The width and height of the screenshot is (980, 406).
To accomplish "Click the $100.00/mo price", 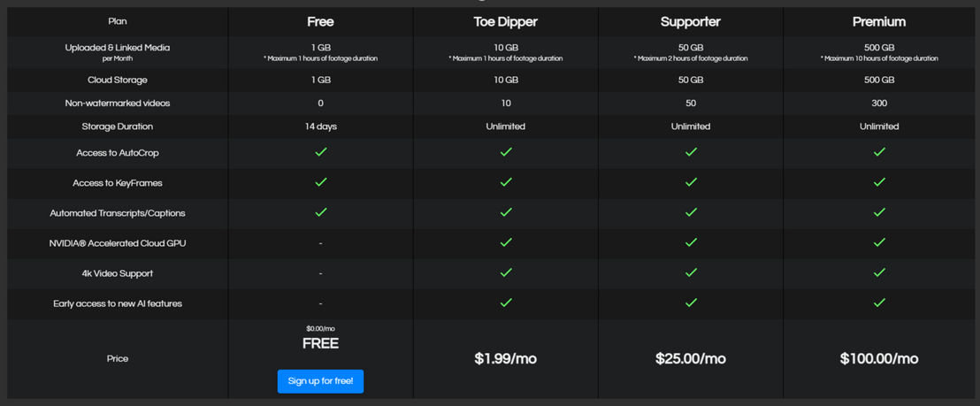I will coord(879,358).
